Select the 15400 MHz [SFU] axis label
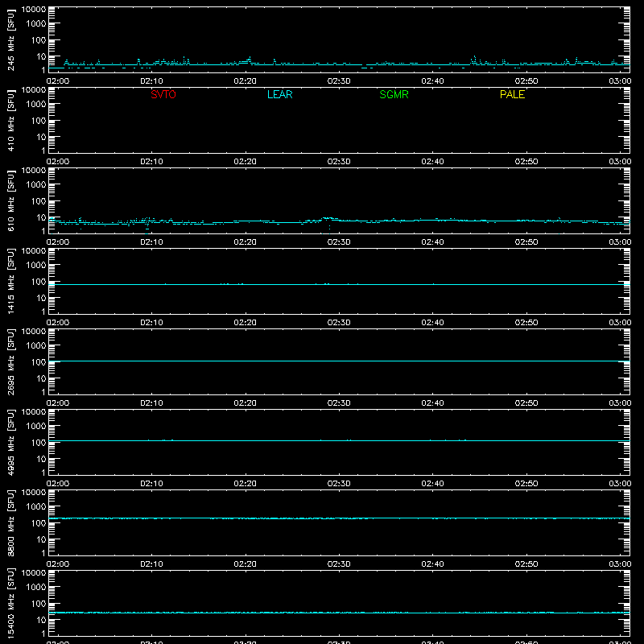Viewport: 644px width, 644px height. tap(10, 603)
